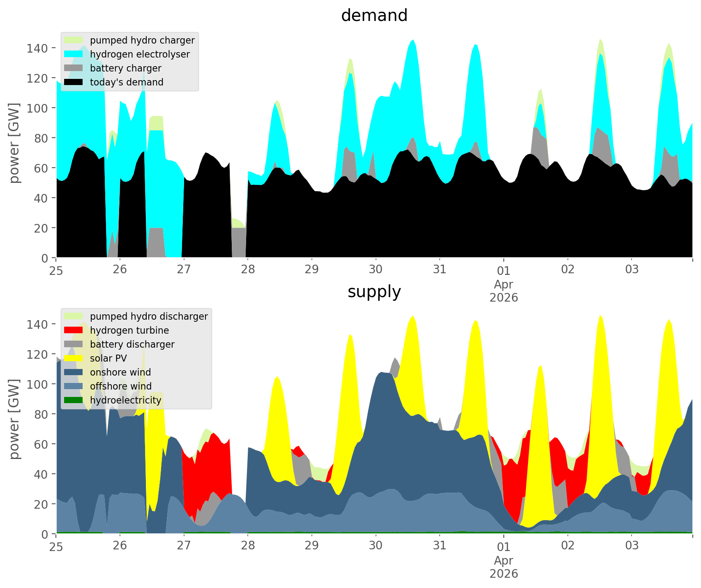Click the dark blue onshore wind swatch
Image resolution: width=701 pixels, height=588 pixels.
point(74,372)
